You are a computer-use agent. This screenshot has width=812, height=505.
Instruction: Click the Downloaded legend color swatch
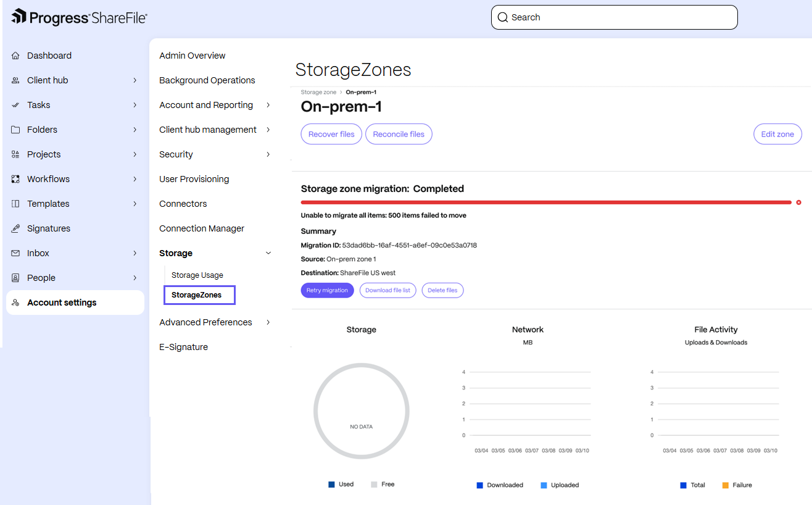[x=479, y=485]
